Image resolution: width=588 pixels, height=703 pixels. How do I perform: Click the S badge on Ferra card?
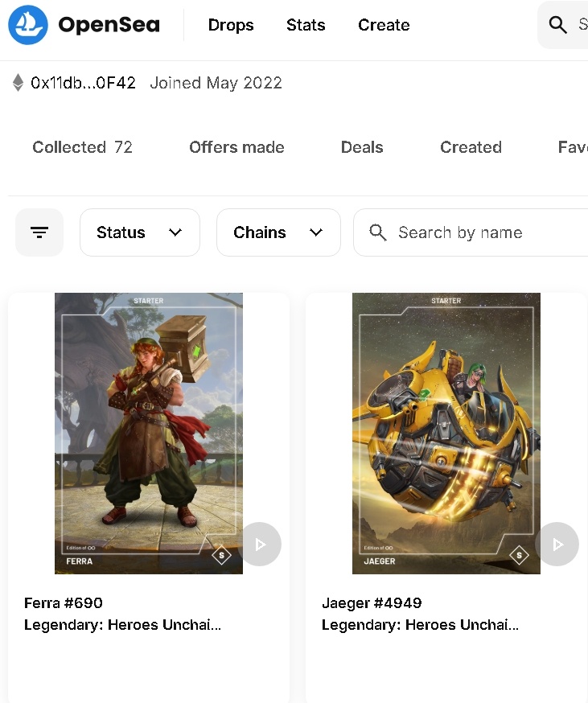coord(221,555)
